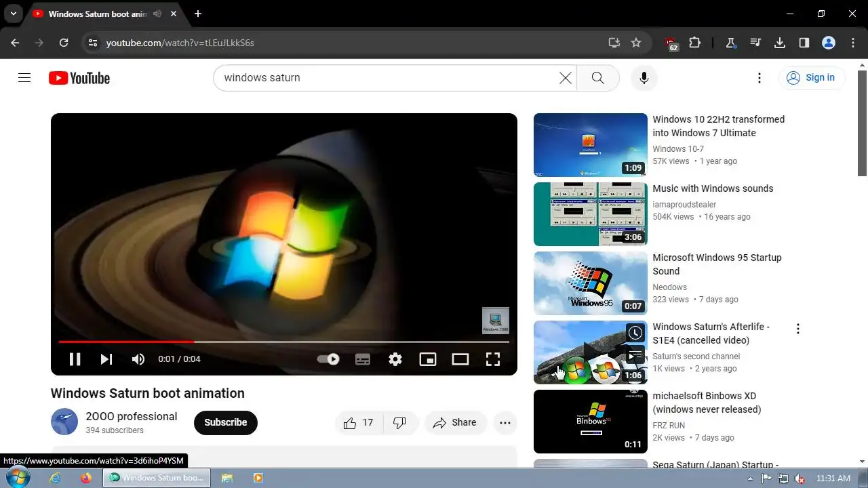The image size is (868, 488).
Task: Launch Firefox from taskbar
Action: click(85, 478)
